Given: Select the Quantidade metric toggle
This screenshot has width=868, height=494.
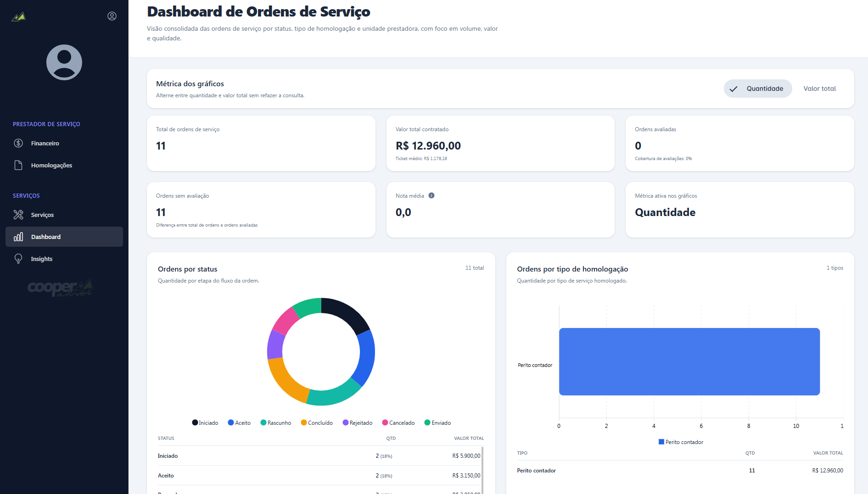Looking at the screenshot, I should coord(758,89).
